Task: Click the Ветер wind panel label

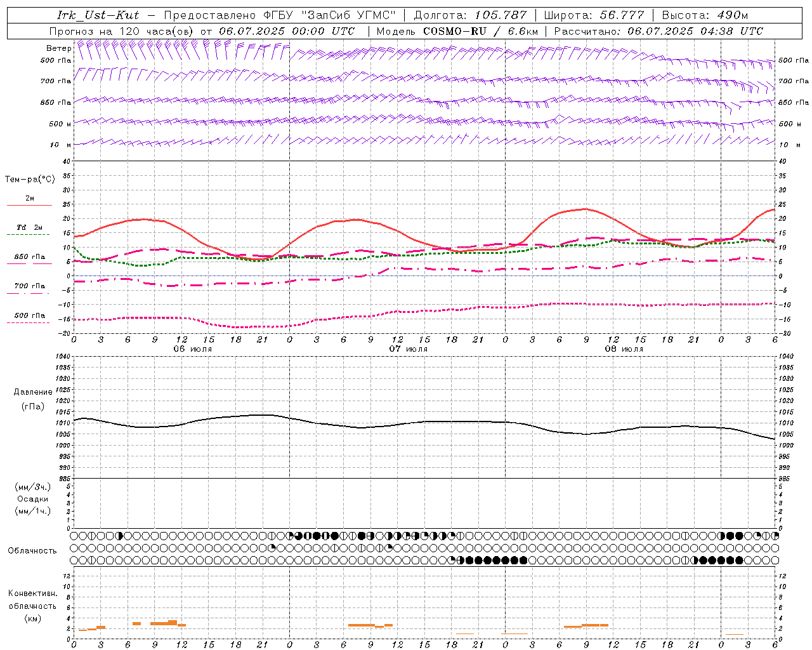Action: [58, 48]
